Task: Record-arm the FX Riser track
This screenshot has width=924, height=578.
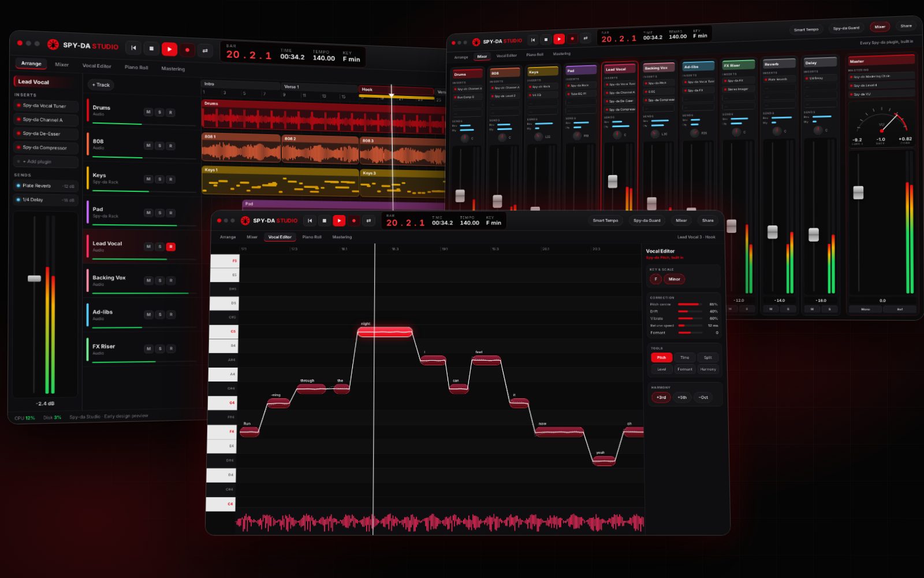Action: 171,349
